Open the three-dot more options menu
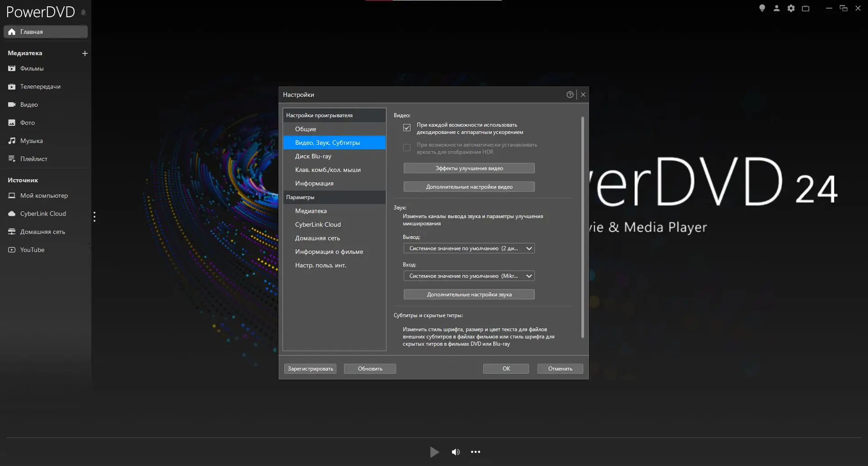Screen dimensions: 868x466 coord(476,452)
